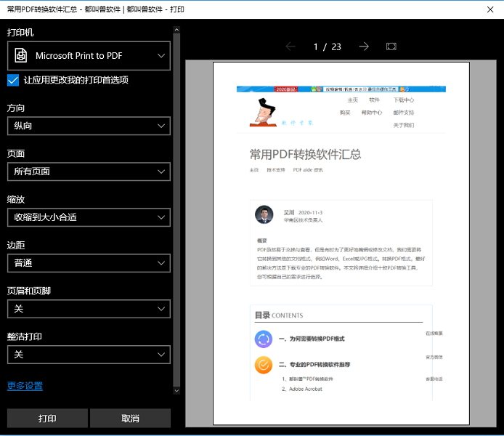Open the 边距 dropdown showing 普通
The image size is (504, 436).
coord(89,263)
